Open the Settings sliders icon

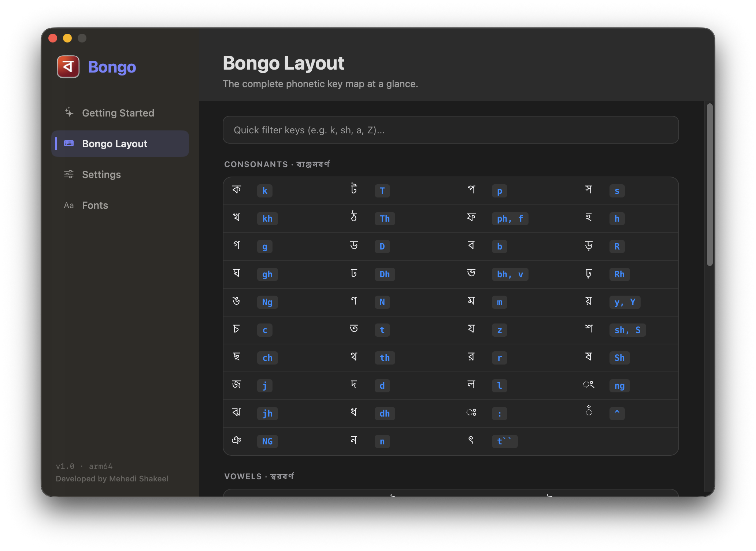pyautogui.click(x=69, y=174)
